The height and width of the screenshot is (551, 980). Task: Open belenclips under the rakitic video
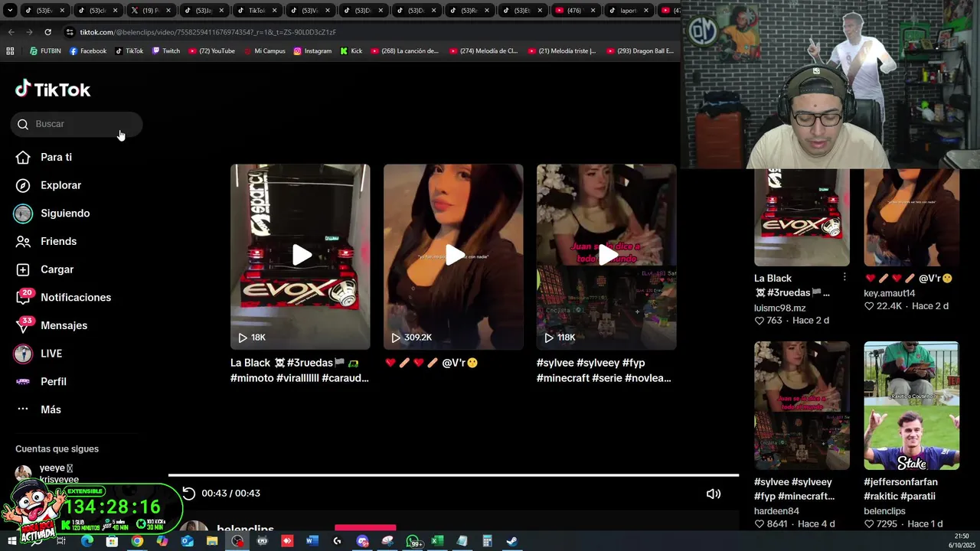[884, 511]
